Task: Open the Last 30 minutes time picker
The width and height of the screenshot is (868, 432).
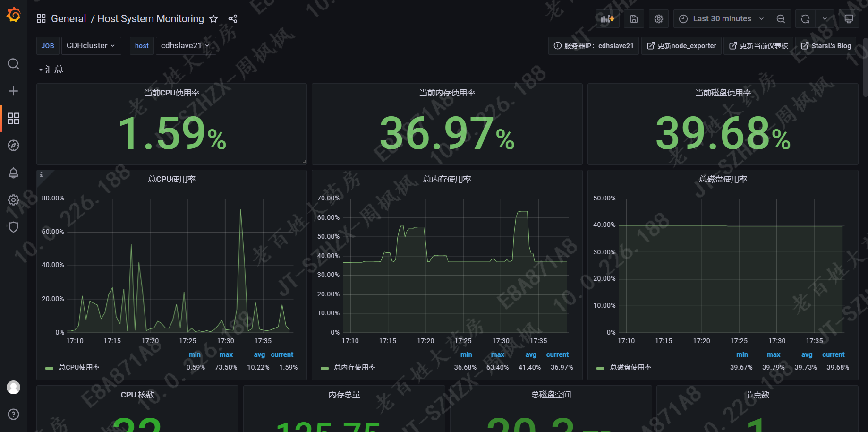Action: click(x=722, y=19)
